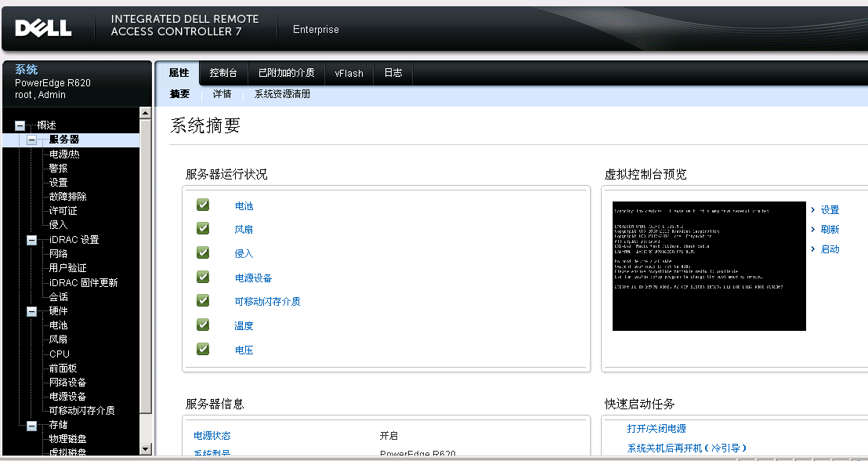Select iDRAC 设置 in the tree
The image size is (868, 461).
tap(74, 240)
